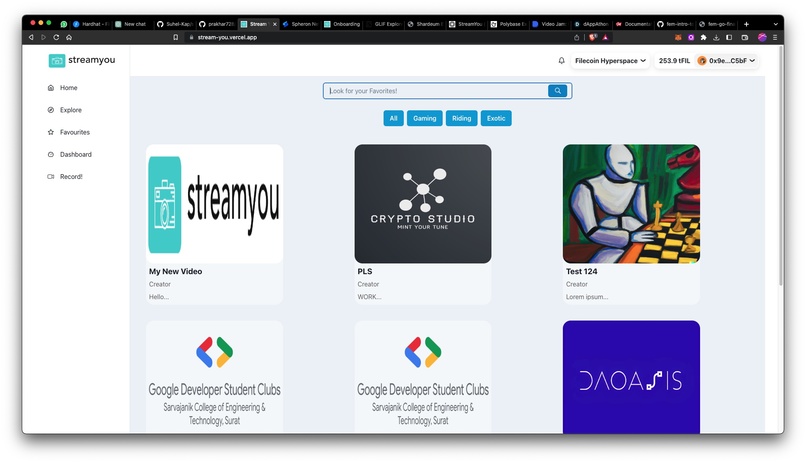Open Favourites from the sidebar
Image resolution: width=806 pixels, height=463 pixels.
tap(75, 132)
